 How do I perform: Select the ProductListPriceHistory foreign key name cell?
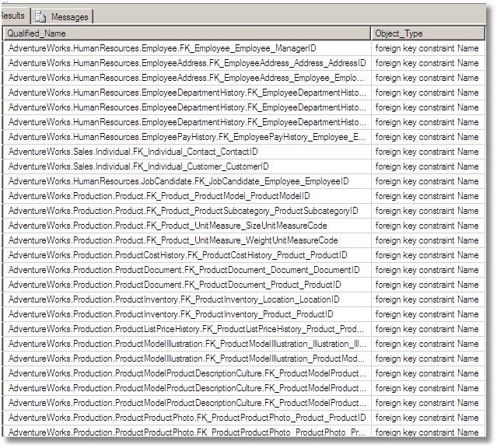pos(187,329)
